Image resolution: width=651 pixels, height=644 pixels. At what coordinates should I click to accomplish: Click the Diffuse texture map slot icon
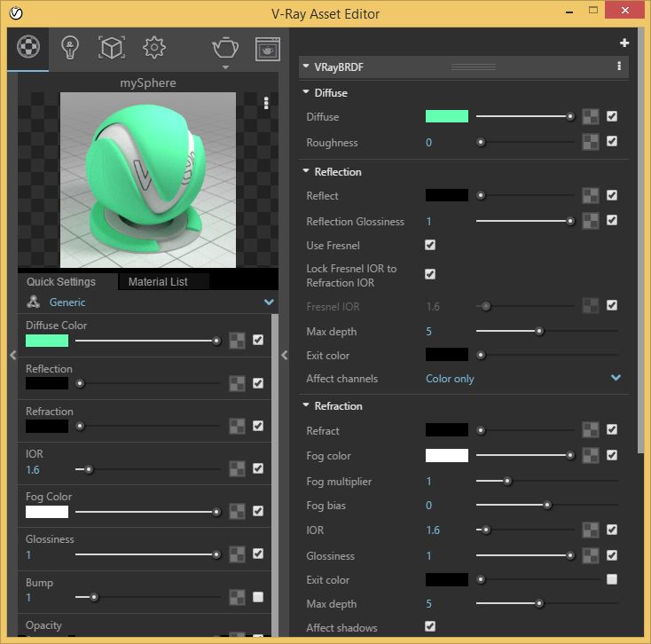591,117
